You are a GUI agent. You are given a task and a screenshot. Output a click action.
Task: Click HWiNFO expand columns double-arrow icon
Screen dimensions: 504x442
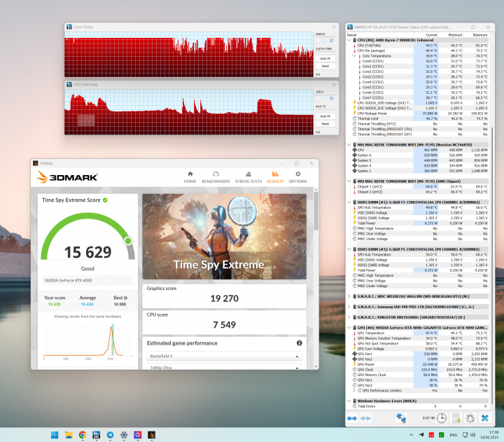tap(352, 418)
